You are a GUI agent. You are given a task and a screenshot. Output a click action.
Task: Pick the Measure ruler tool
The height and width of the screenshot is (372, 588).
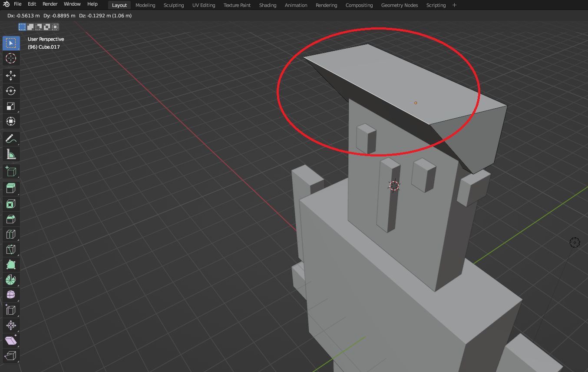click(11, 154)
